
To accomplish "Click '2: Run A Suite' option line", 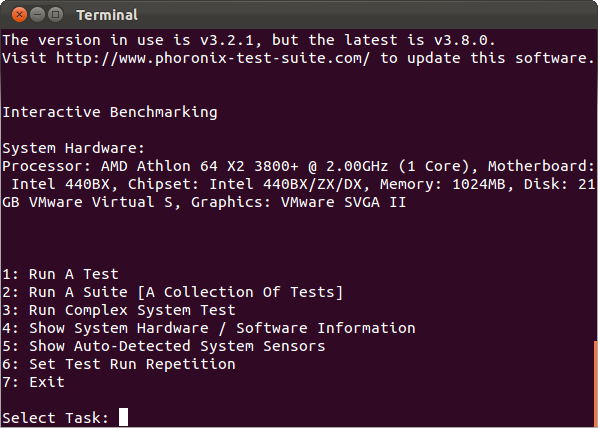I will (173, 292).
